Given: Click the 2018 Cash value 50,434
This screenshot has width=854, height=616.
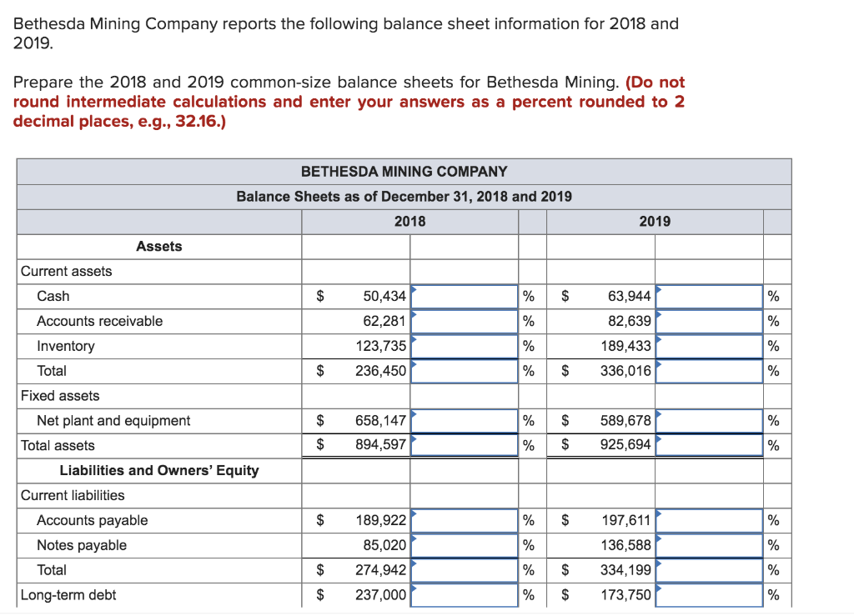Looking at the screenshot, I should [x=384, y=297].
